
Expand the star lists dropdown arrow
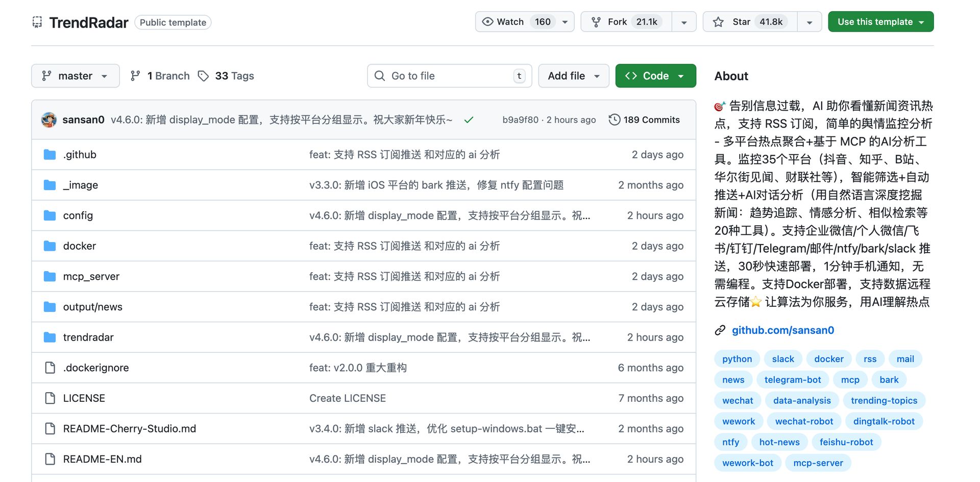[809, 22]
